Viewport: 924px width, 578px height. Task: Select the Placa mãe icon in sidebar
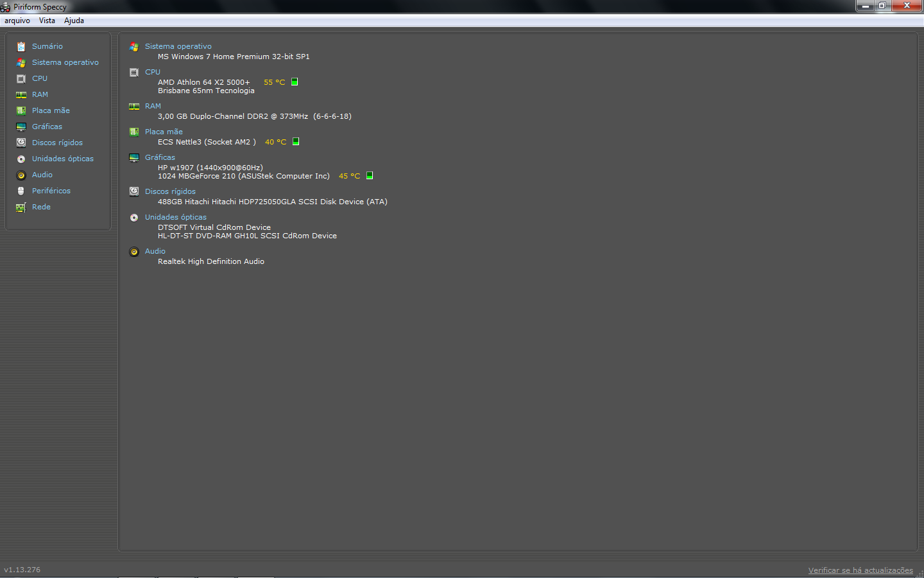21,110
